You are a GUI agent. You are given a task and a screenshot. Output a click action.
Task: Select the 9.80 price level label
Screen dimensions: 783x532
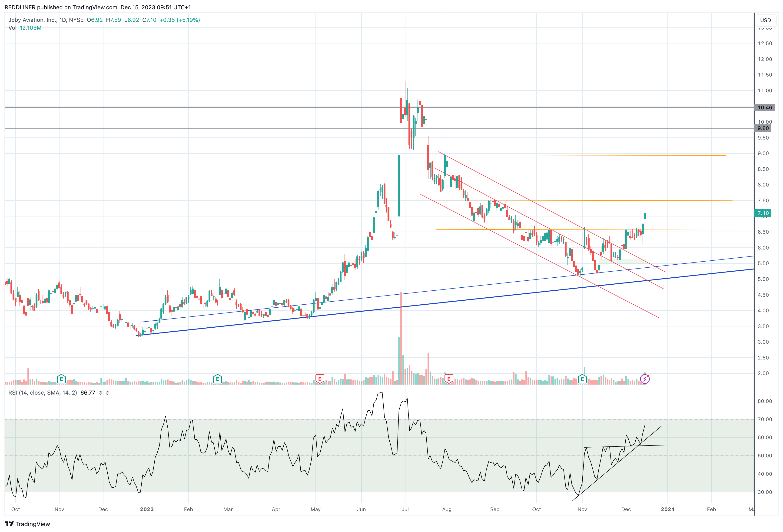tap(763, 128)
